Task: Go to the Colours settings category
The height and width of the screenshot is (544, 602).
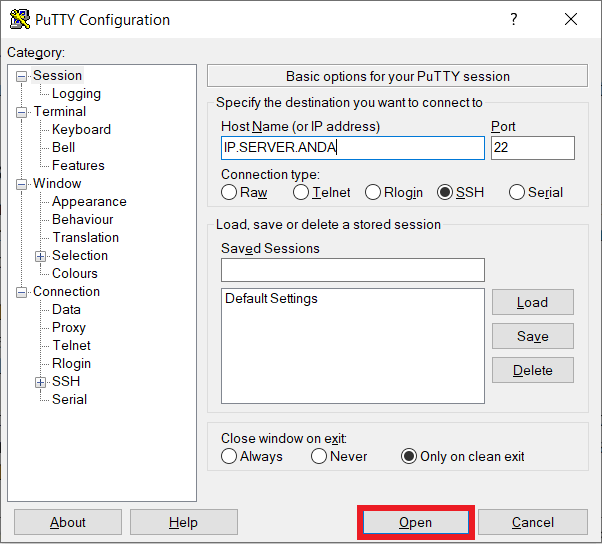Action: pyautogui.click(x=75, y=274)
